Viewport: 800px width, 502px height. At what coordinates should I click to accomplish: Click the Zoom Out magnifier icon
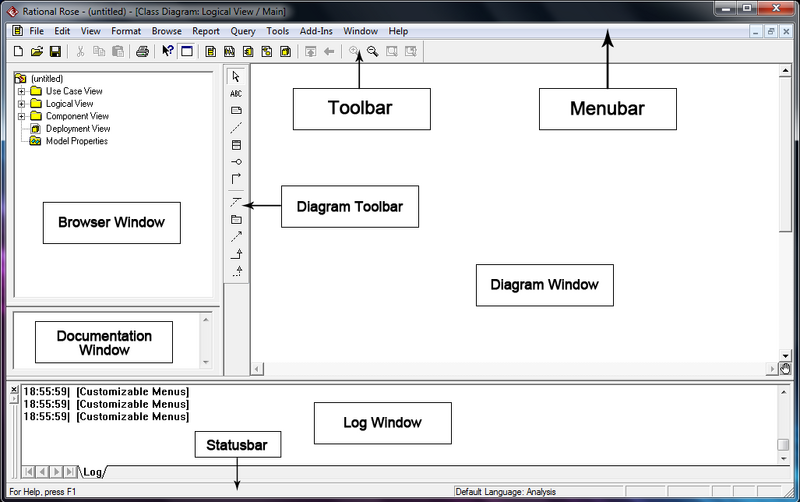point(373,51)
